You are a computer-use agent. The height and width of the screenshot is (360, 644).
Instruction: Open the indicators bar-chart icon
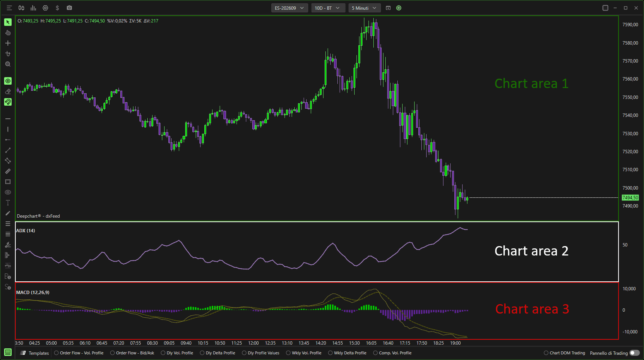tap(33, 8)
